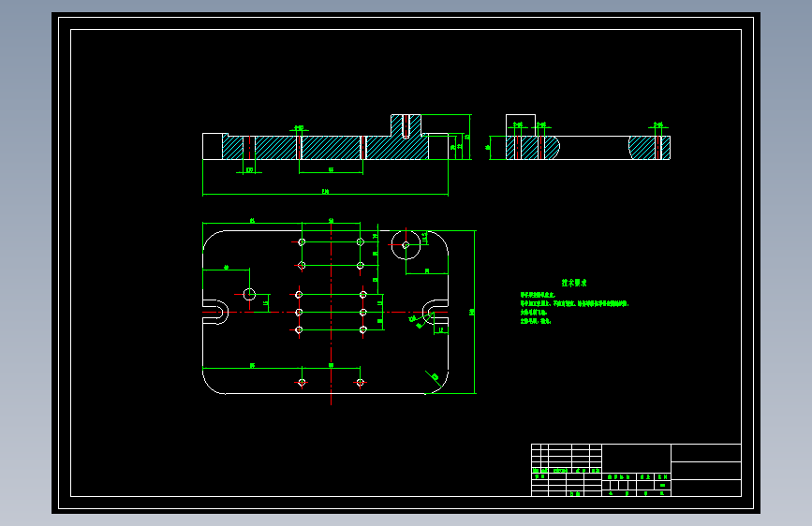Select the title block table at bottom right
Screen dimensions: 812x526
pos(636,470)
